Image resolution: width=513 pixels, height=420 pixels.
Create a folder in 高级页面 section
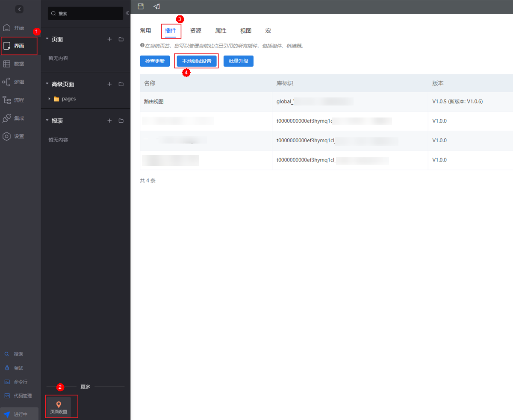tap(121, 84)
